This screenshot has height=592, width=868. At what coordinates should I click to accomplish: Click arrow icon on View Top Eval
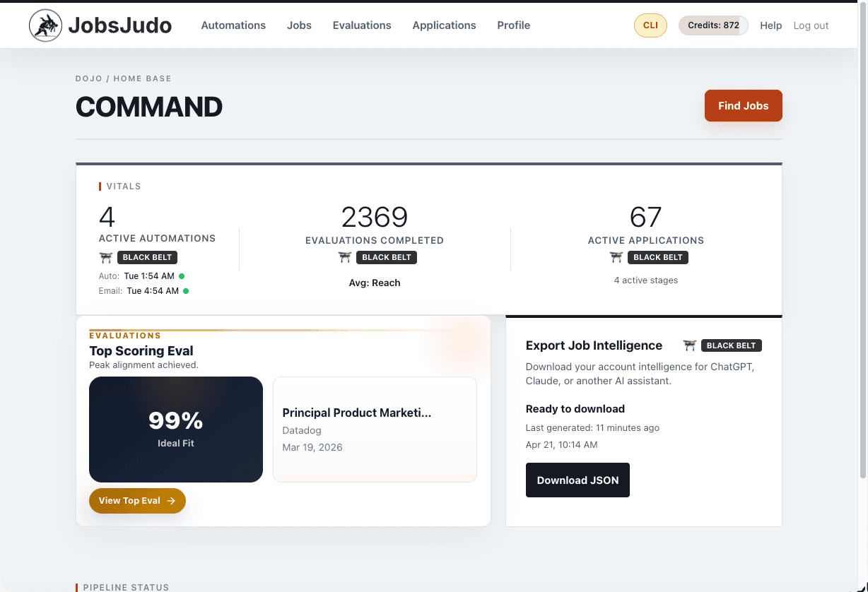[171, 501]
